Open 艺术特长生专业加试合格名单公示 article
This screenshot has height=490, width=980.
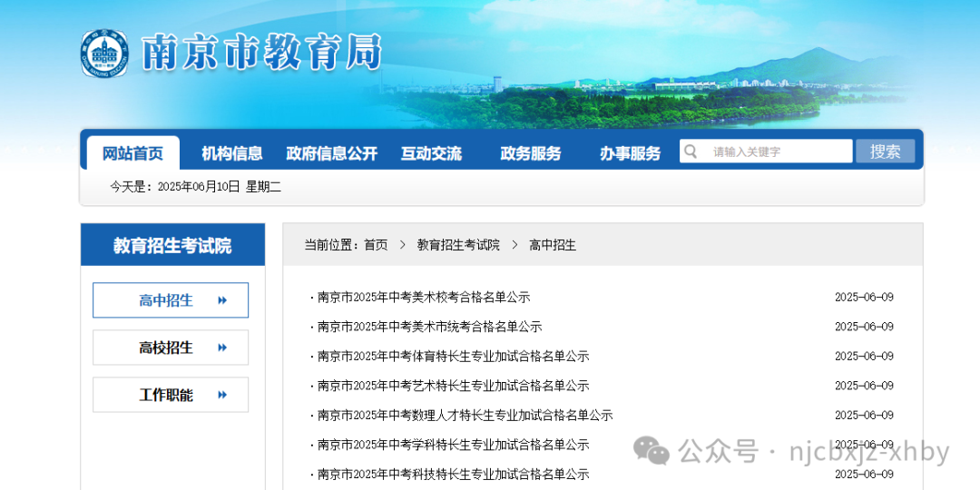(453, 386)
